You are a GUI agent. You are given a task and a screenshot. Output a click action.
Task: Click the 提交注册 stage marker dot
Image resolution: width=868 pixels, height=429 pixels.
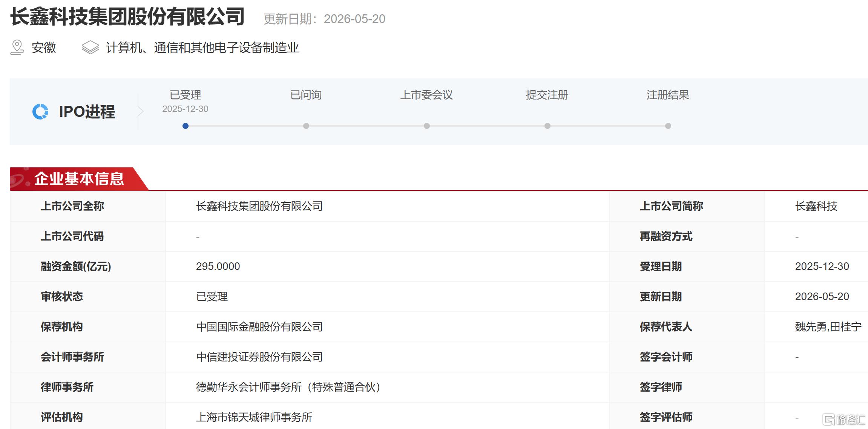pyautogui.click(x=547, y=126)
